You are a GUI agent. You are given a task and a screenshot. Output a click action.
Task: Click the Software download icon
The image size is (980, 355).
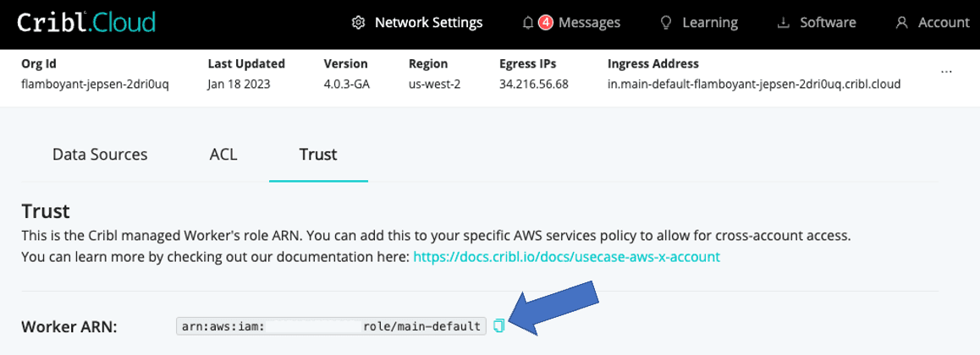783,23
